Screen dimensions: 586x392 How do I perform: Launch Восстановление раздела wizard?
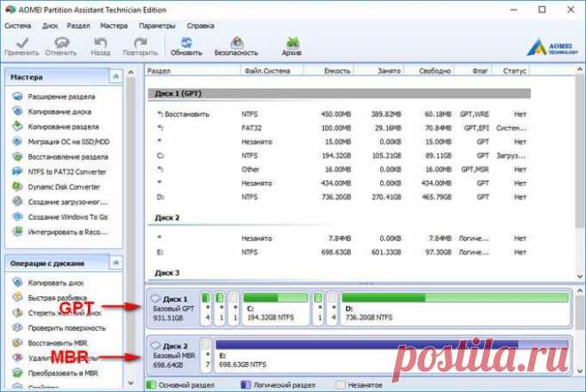click(68, 157)
